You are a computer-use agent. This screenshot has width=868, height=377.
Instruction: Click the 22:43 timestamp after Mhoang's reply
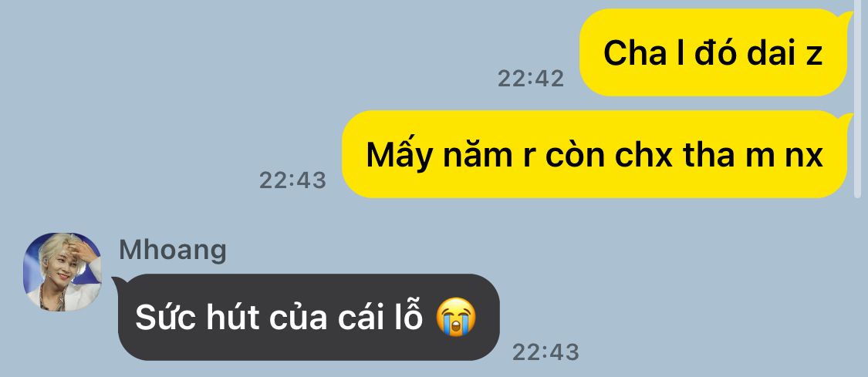click(545, 352)
